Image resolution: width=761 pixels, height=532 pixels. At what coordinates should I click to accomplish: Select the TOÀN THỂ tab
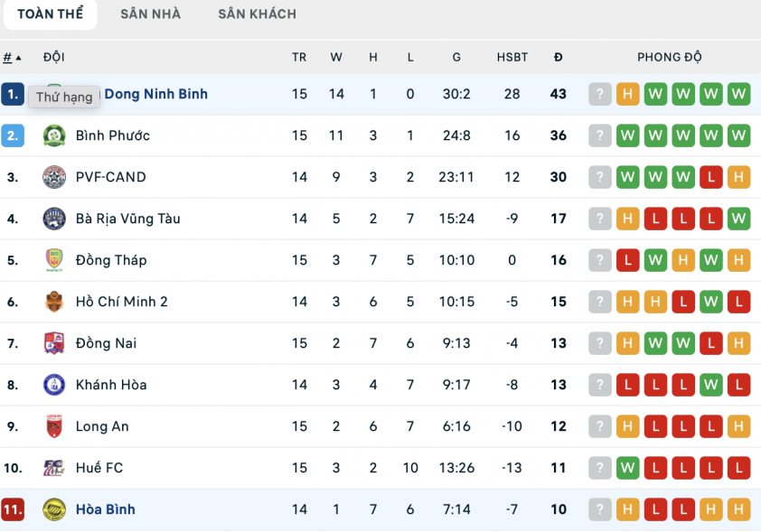coord(50,14)
